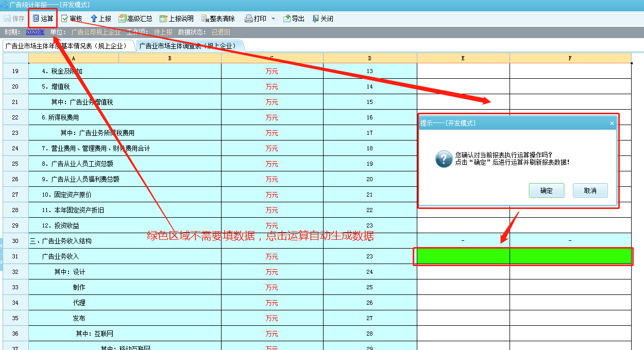
Task: Select column D header
Action: tap(369, 58)
